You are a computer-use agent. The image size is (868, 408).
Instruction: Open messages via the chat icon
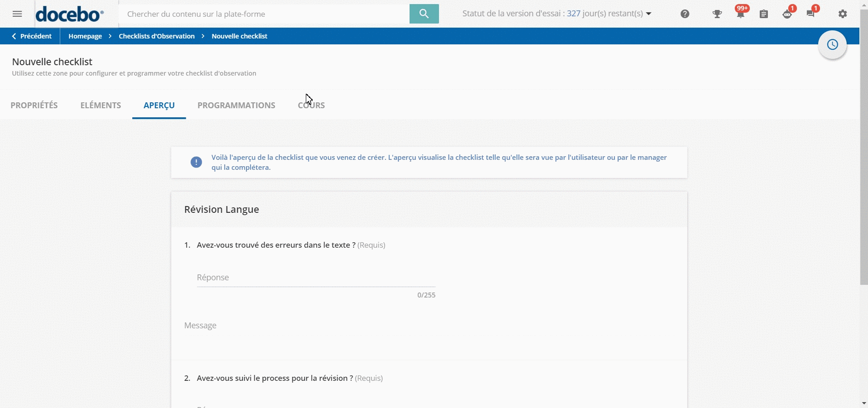[811, 14]
